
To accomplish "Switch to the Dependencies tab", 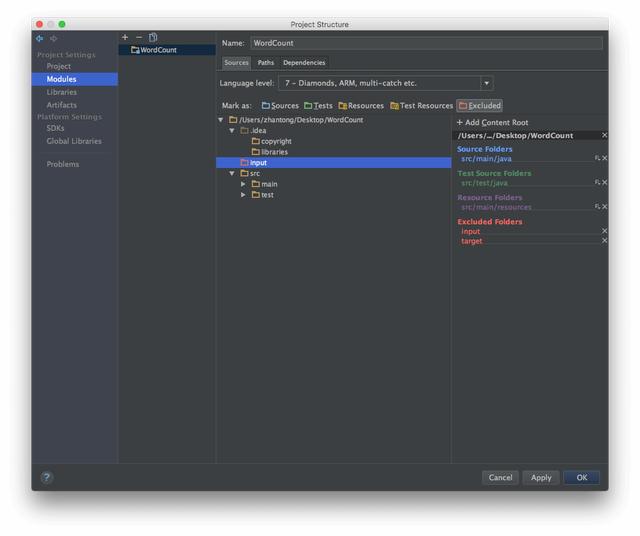I will pyautogui.click(x=304, y=62).
